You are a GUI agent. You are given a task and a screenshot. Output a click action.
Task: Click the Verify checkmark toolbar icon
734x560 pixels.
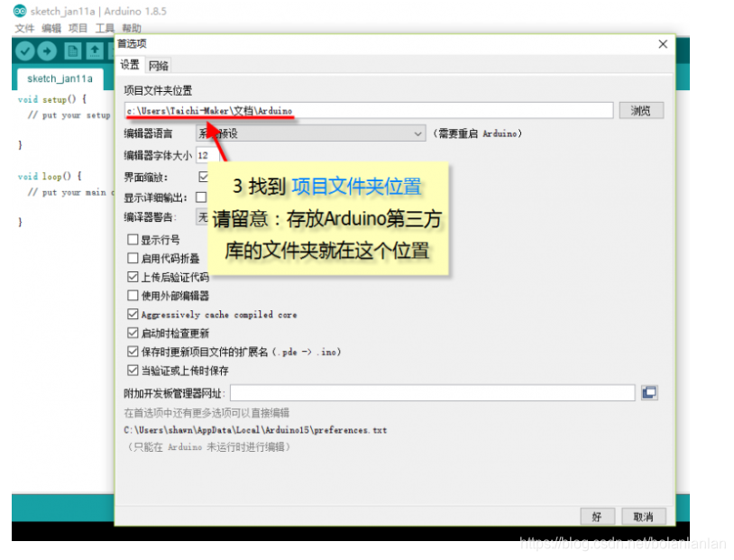(25, 51)
